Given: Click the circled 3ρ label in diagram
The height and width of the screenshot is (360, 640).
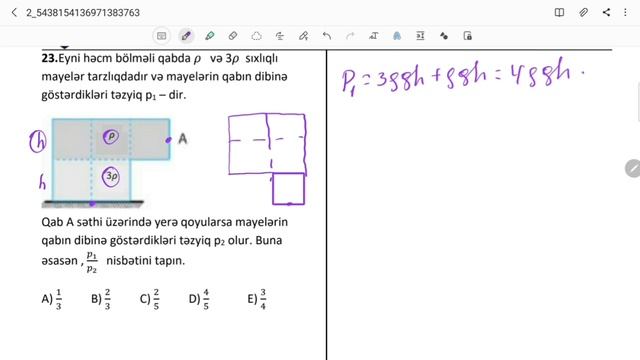Looking at the screenshot, I should (111, 176).
